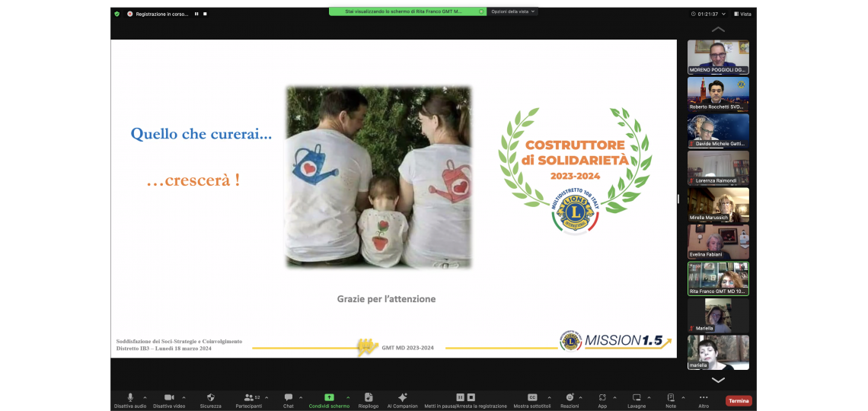868x411 pixels.
Task: Select the lowercase mariella thumbnail
Action: click(x=718, y=352)
